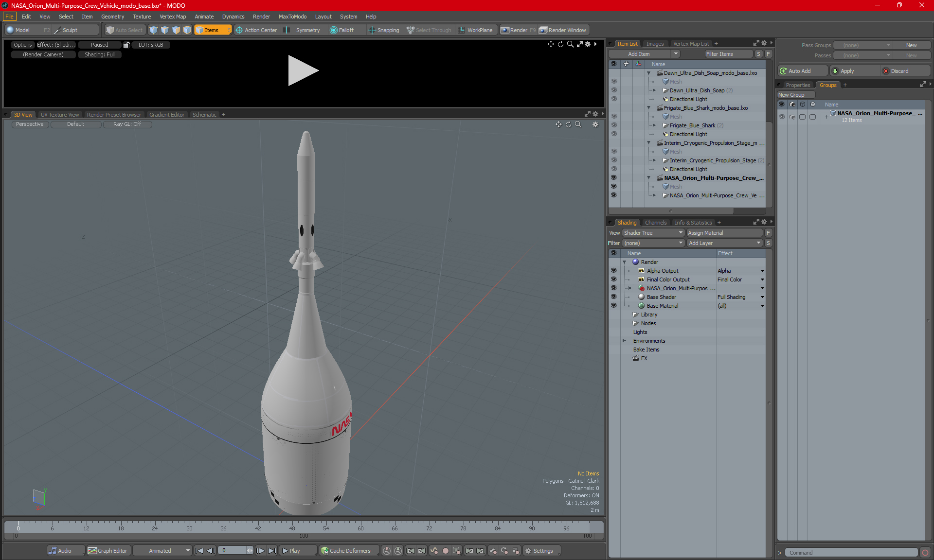
Task: Open the Graph Editor
Action: (x=108, y=551)
